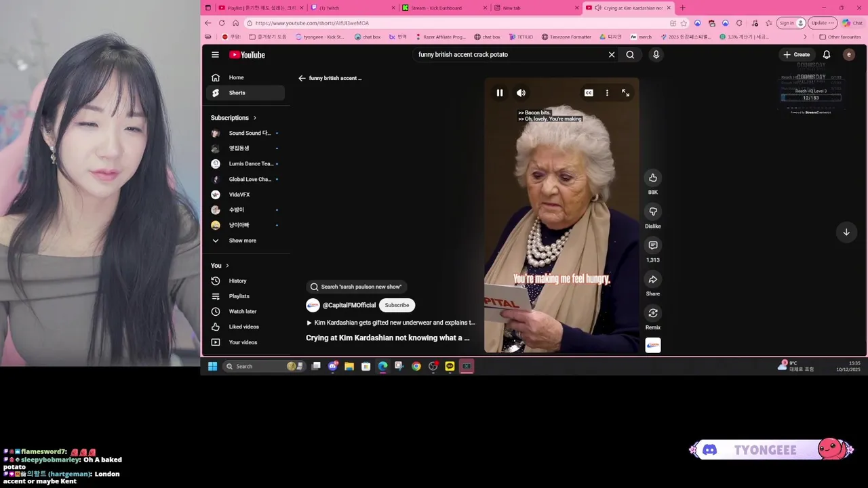868x488 pixels.
Task: Go back from funny british accent results
Action: point(302,78)
